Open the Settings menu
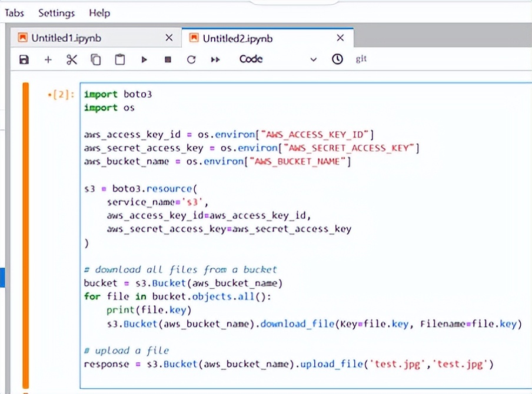The width and height of the screenshot is (532, 394). (x=56, y=12)
